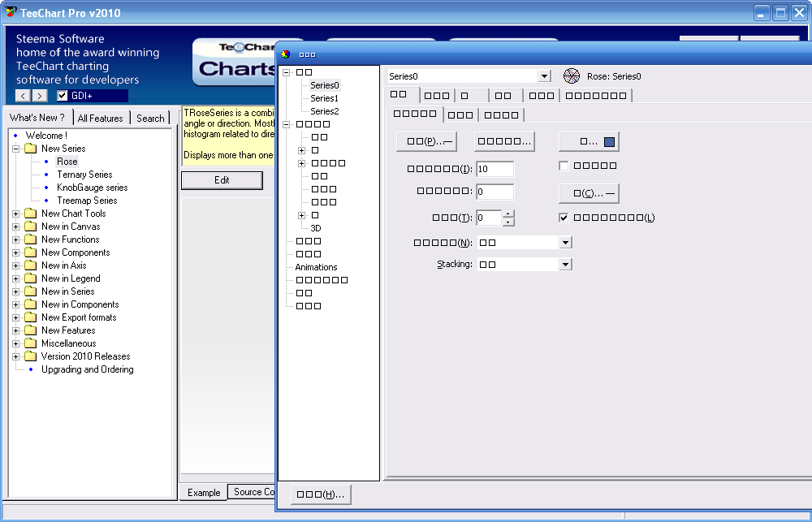The width and height of the screenshot is (812, 522).
Task: Decrease the (T) spinner value
Action: point(508,222)
